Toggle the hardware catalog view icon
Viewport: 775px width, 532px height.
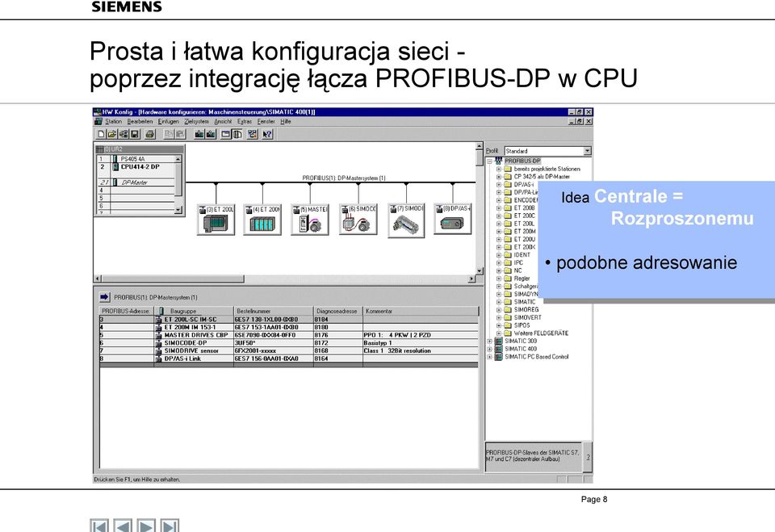237,134
